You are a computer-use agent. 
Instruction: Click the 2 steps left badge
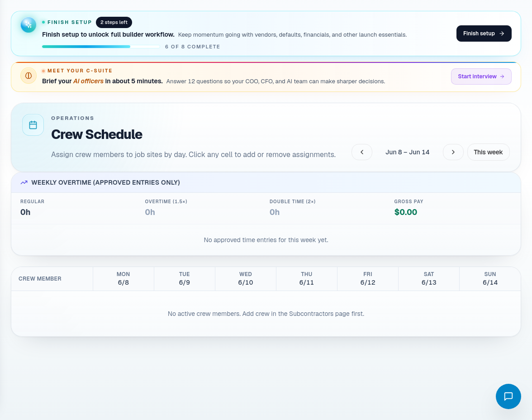point(114,23)
